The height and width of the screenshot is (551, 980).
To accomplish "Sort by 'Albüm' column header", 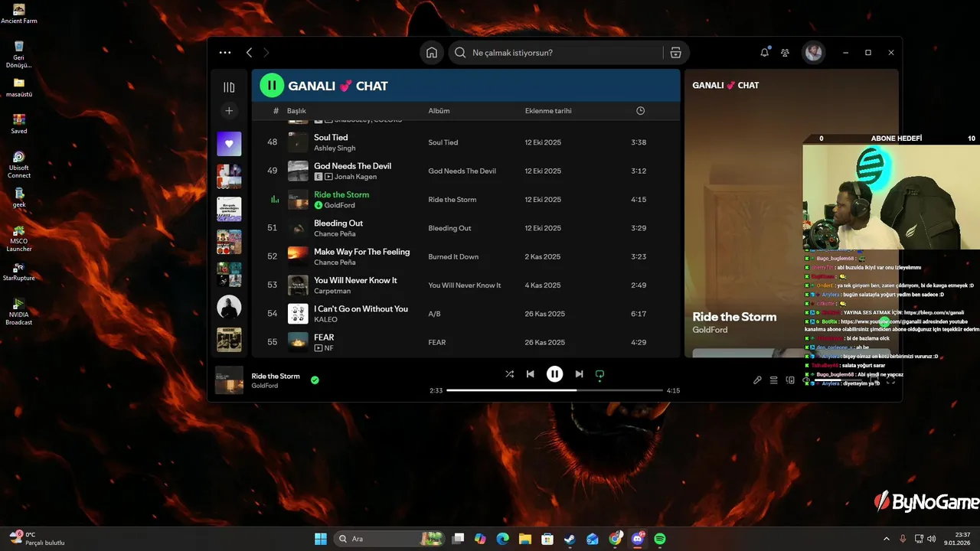I will pos(439,111).
